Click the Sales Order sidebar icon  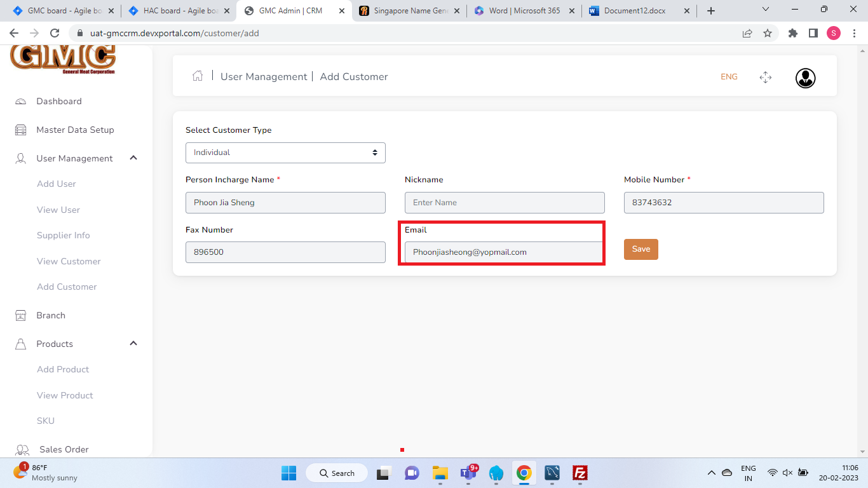click(22, 450)
